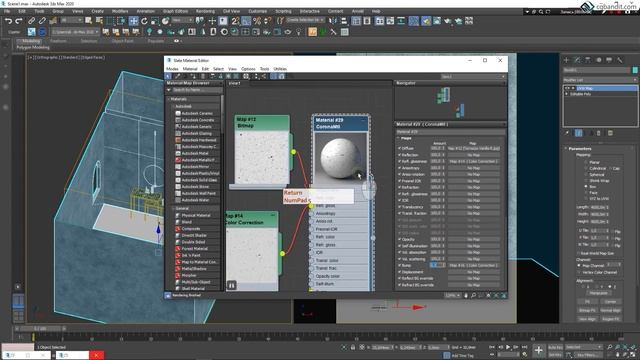This screenshot has width=640, height=360.
Task: Click the Redo arrow in main toolbar
Action: tap(19, 21)
